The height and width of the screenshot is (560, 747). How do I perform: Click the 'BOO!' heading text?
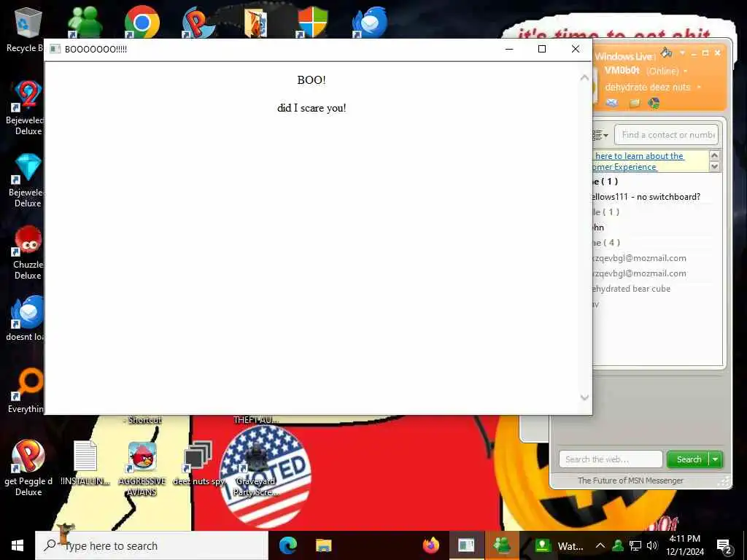tap(311, 80)
